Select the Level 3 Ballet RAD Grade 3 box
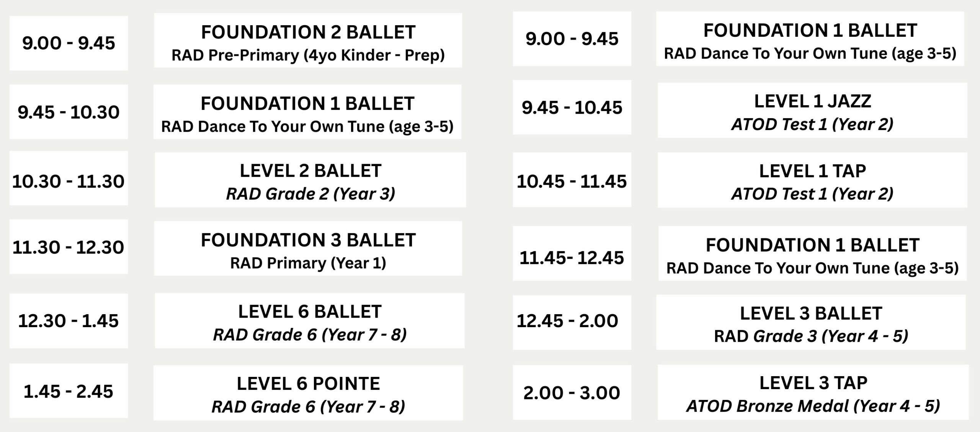The width and height of the screenshot is (980, 432). pos(811,322)
